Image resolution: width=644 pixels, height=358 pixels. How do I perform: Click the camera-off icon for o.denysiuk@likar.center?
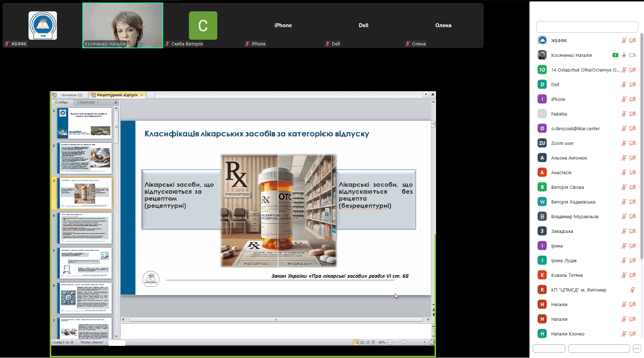[633, 128]
